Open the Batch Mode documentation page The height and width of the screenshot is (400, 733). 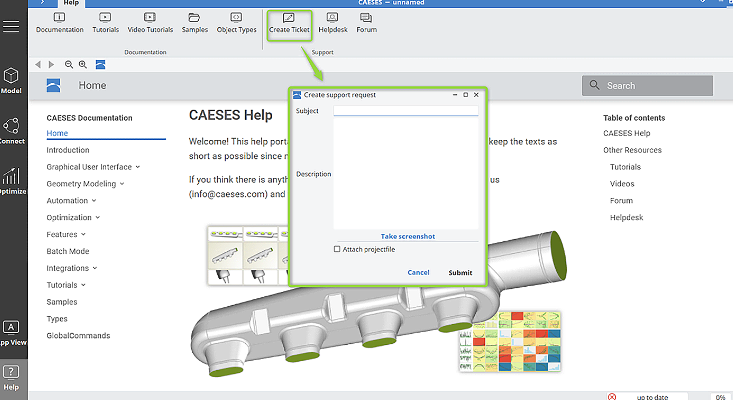68,251
